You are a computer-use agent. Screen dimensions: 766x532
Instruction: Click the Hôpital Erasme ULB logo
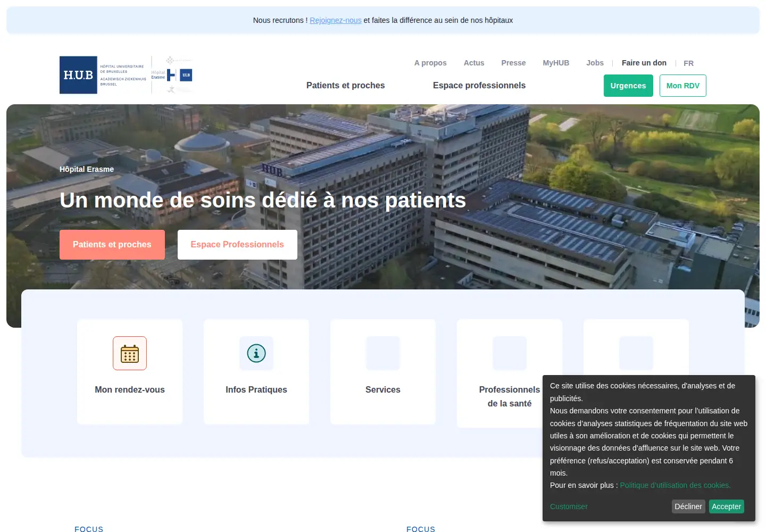(172, 75)
